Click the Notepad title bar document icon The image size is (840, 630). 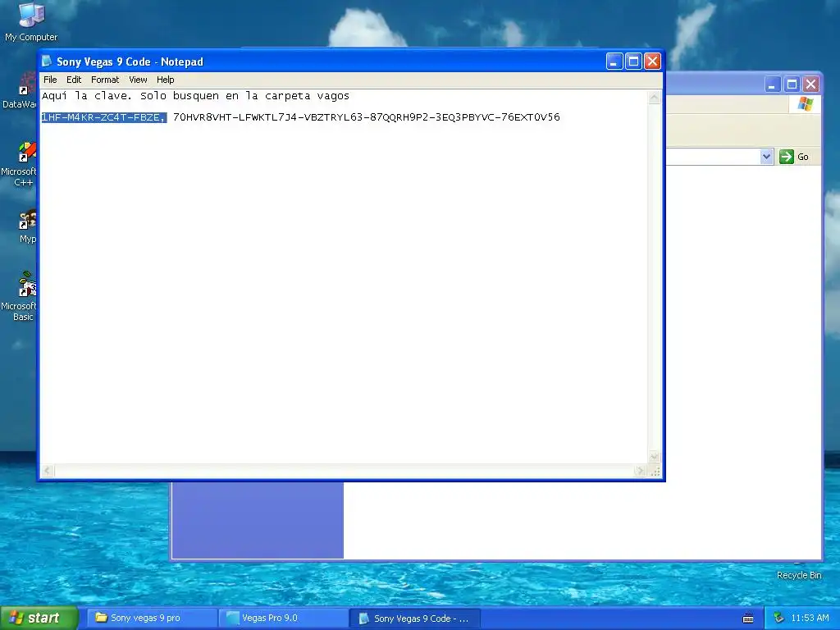coord(47,61)
